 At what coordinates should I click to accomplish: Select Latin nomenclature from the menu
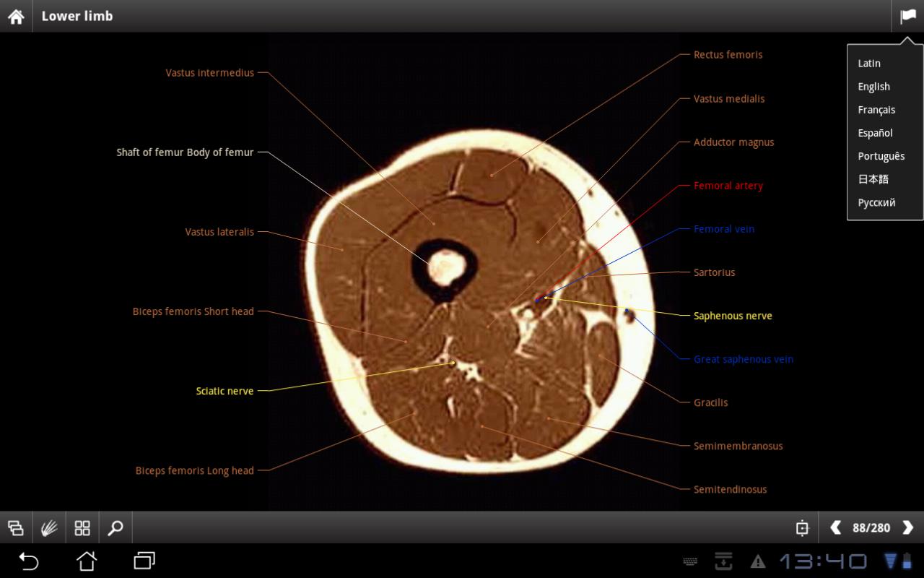tap(868, 64)
